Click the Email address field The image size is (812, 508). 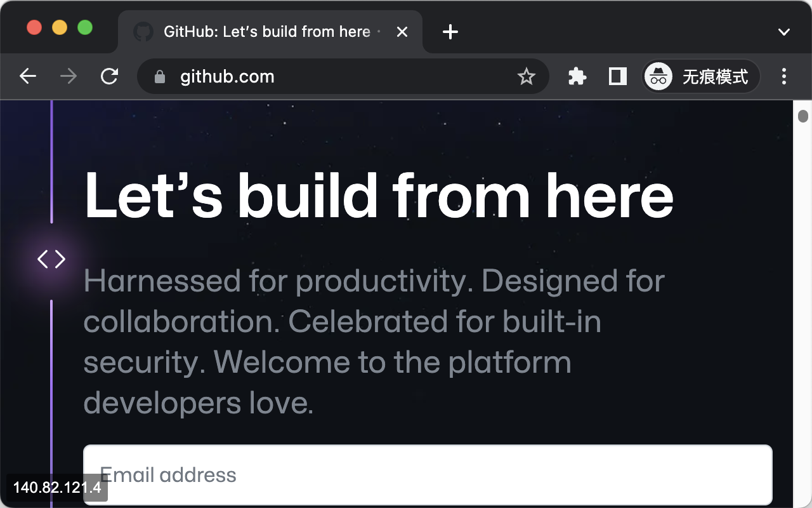coord(428,475)
